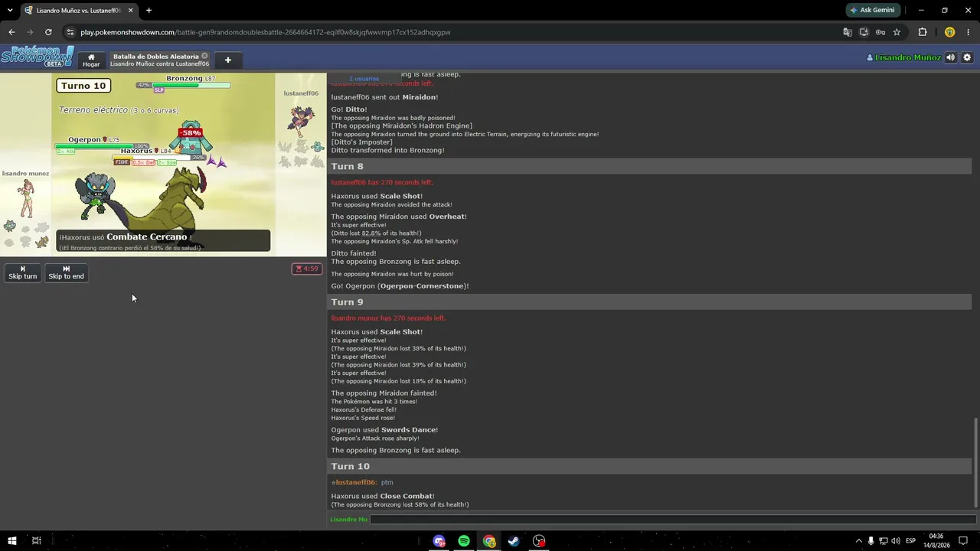Close the Batalla de Dobles Aleatoria room tab
Viewport: 980px width, 551px height.
(x=204, y=56)
